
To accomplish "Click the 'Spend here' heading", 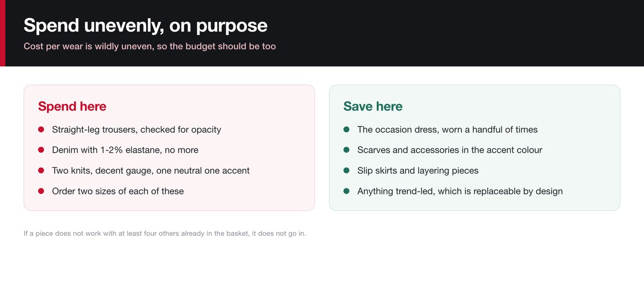I will pos(72,106).
